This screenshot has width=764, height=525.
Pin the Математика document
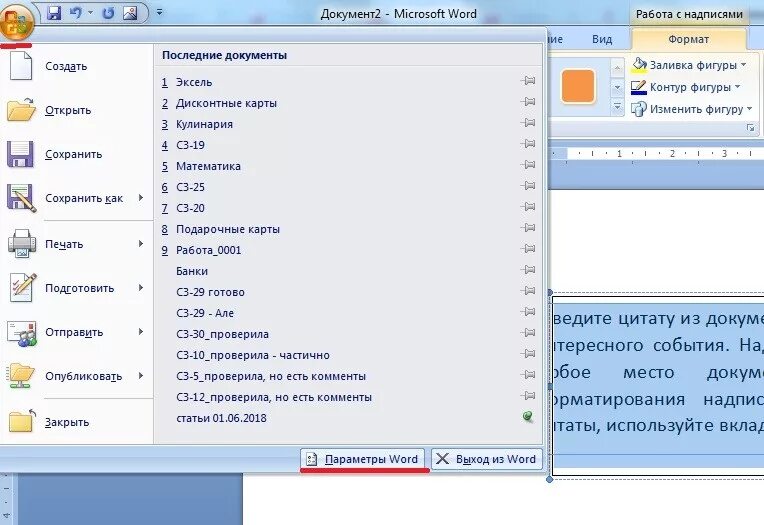tap(528, 165)
